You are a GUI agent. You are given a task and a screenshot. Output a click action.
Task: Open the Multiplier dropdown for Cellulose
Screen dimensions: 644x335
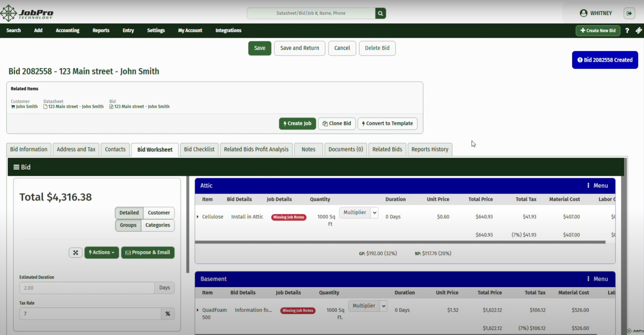coord(359,212)
